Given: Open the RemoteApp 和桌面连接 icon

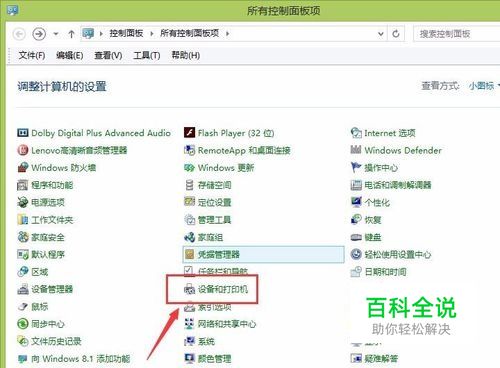Looking at the screenshot, I should click(x=189, y=150).
